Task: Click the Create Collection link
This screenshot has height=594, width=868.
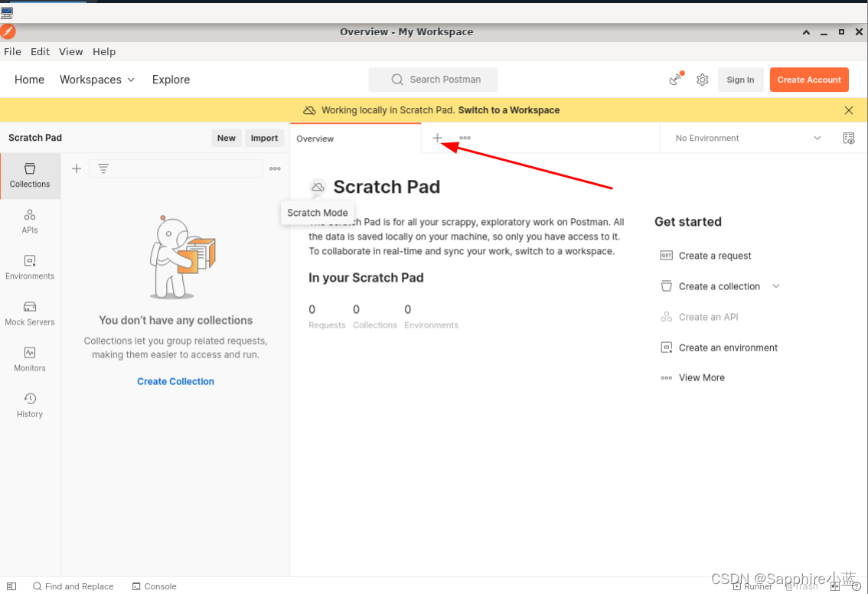Action: [175, 381]
